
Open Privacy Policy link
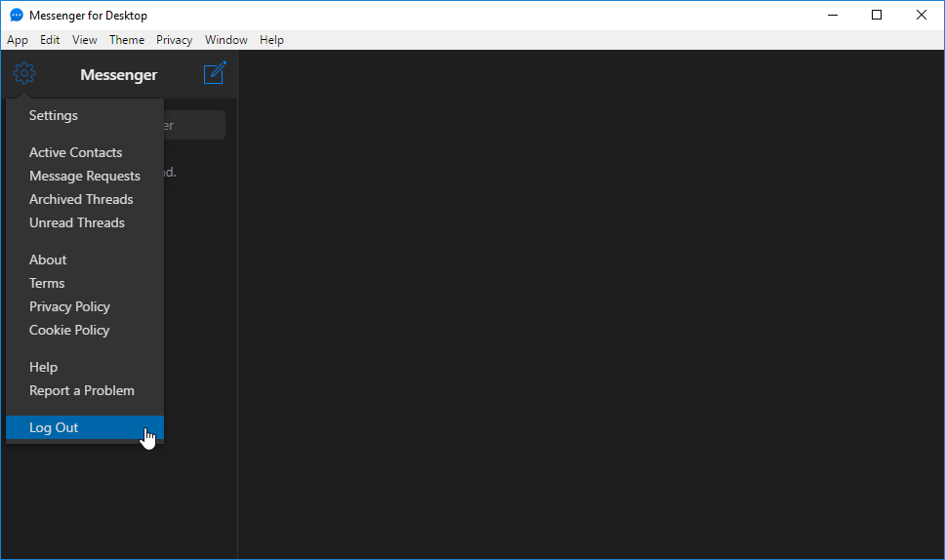tap(85, 306)
